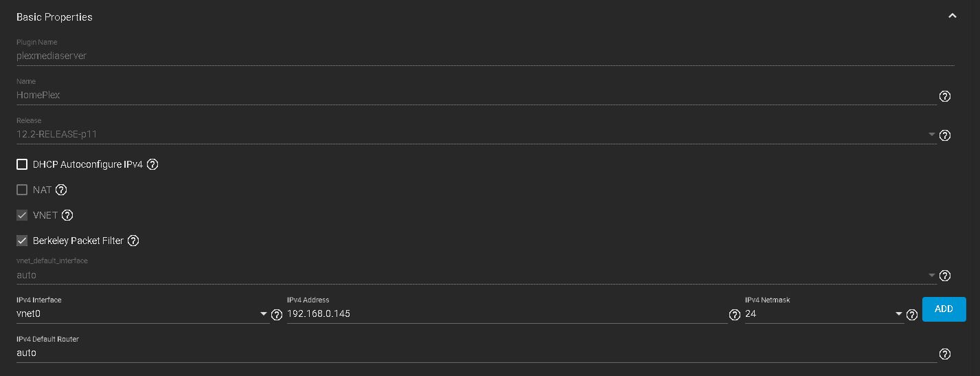Open help for the Name field

click(944, 96)
